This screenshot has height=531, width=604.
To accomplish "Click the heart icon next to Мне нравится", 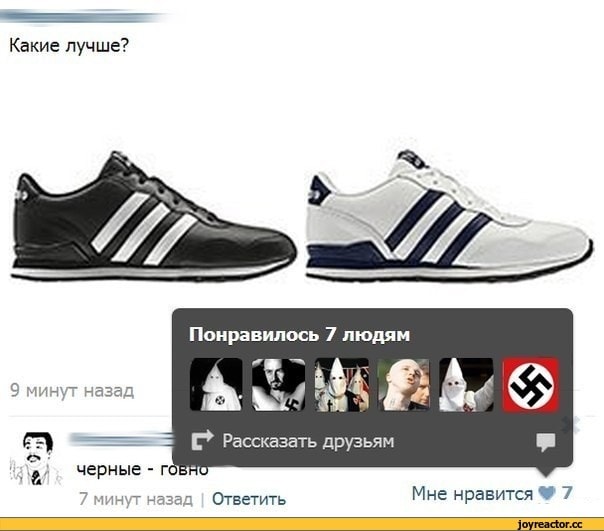I will pyautogui.click(x=547, y=494).
